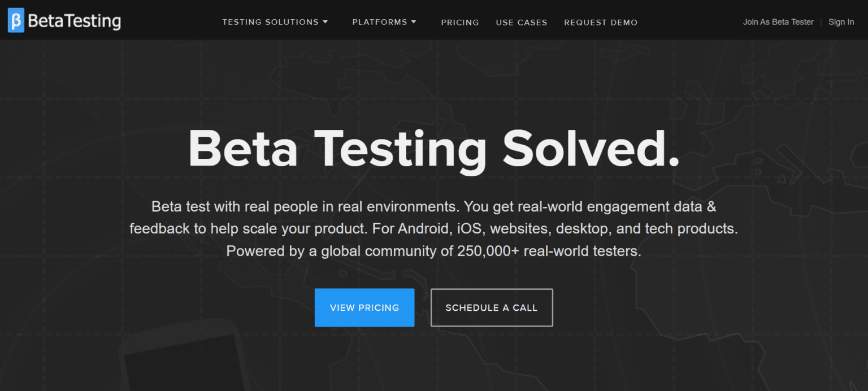Click the BetaTesting wordmark
The height and width of the screenshot is (391, 868).
point(77,20)
